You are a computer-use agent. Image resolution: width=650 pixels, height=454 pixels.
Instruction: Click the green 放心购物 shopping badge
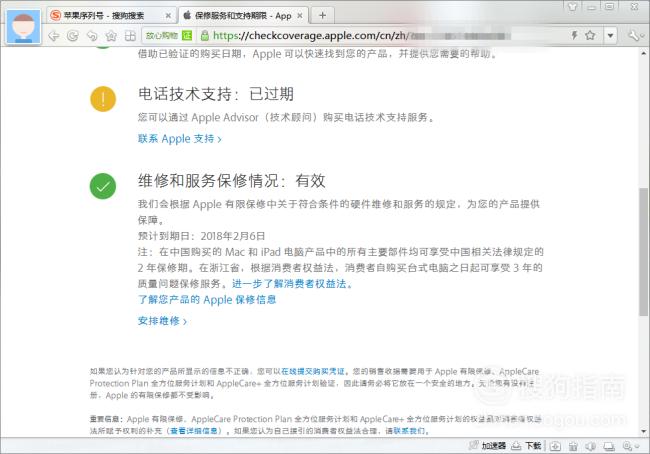click(168, 36)
